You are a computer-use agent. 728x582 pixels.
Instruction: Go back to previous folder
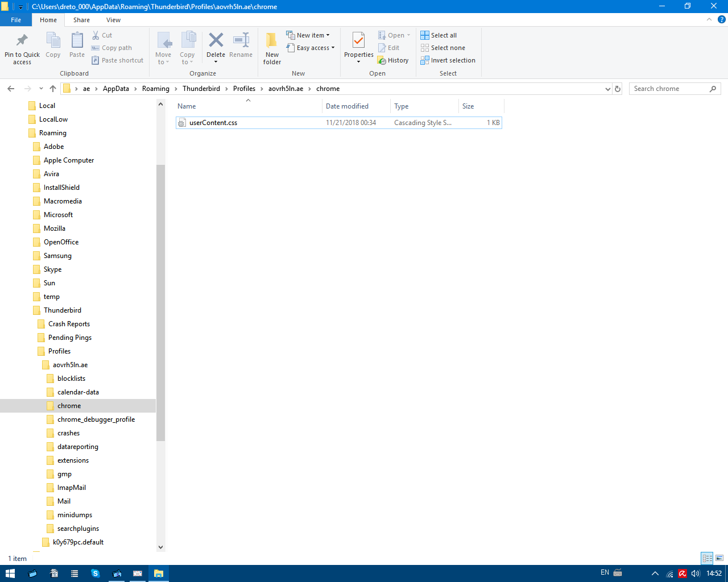pos(11,89)
